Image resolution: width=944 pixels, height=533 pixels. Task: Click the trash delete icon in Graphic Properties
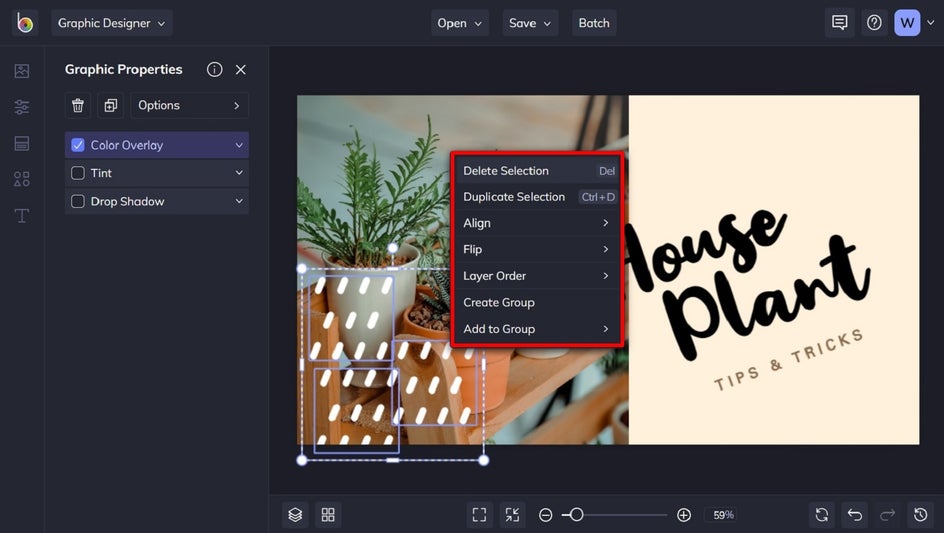point(78,105)
